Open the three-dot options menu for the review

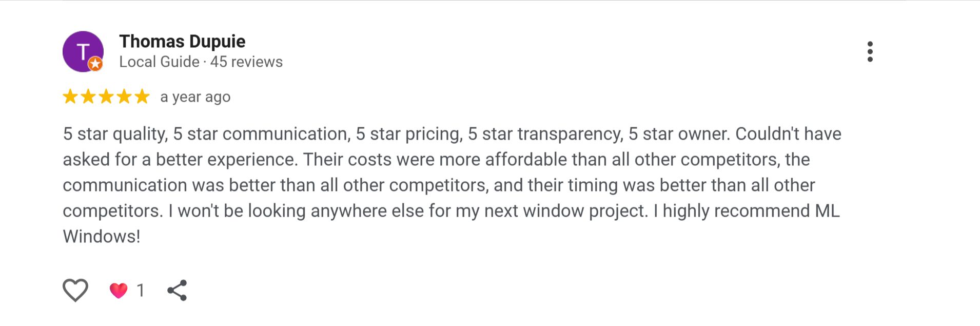pyautogui.click(x=870, y=51)
